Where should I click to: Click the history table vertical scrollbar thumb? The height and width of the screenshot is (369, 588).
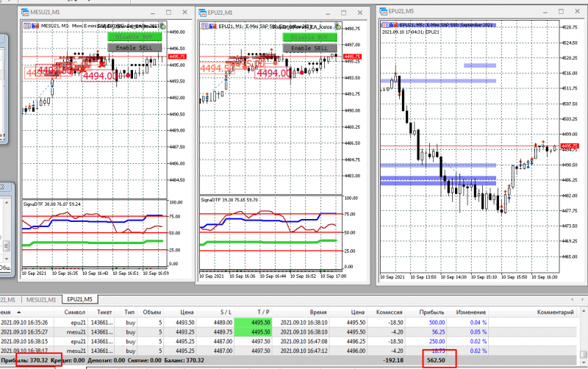click(x=584, y=354)
